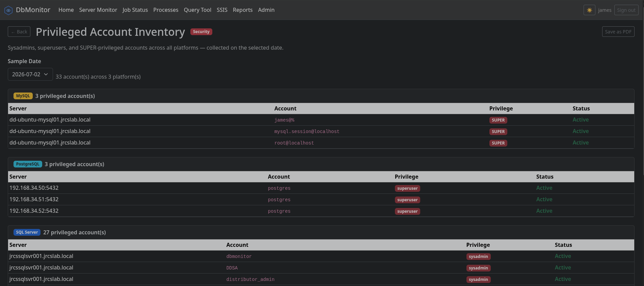Image resolution: width=644 pixels, height=286 pixels.
Task: Select account mysql.session@localhost
Action: pos(307,131)
